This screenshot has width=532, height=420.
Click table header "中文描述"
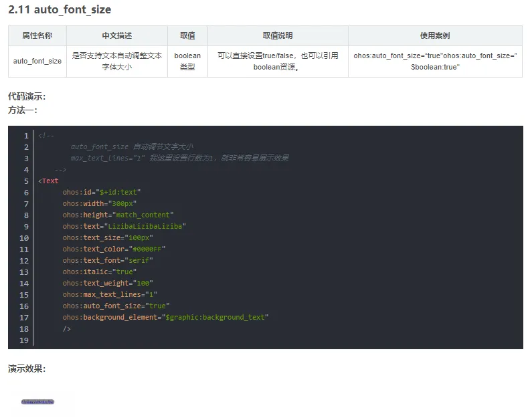tap(117, 35)
